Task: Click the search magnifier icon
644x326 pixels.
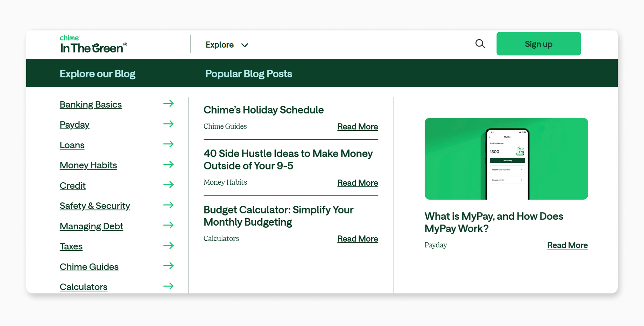Action: [x=480, y=44]
